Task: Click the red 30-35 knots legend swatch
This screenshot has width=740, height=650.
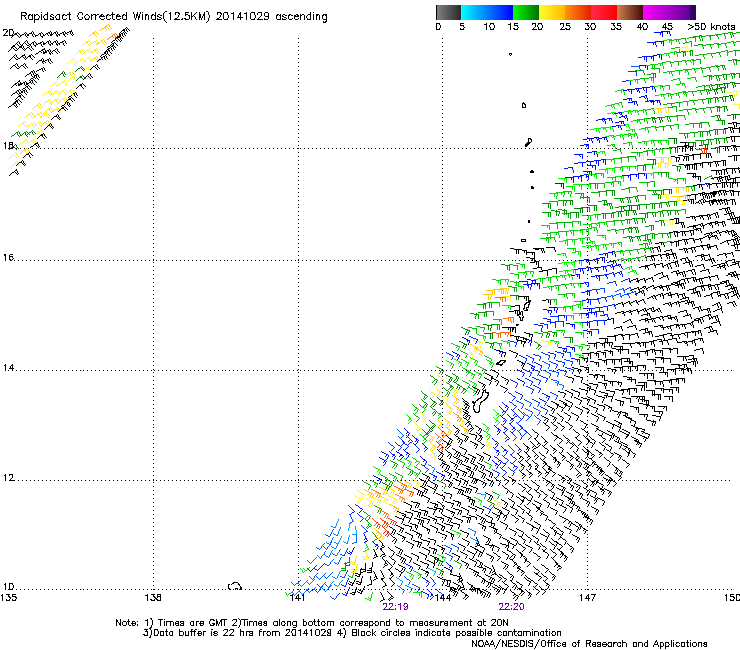Action: 604,12
